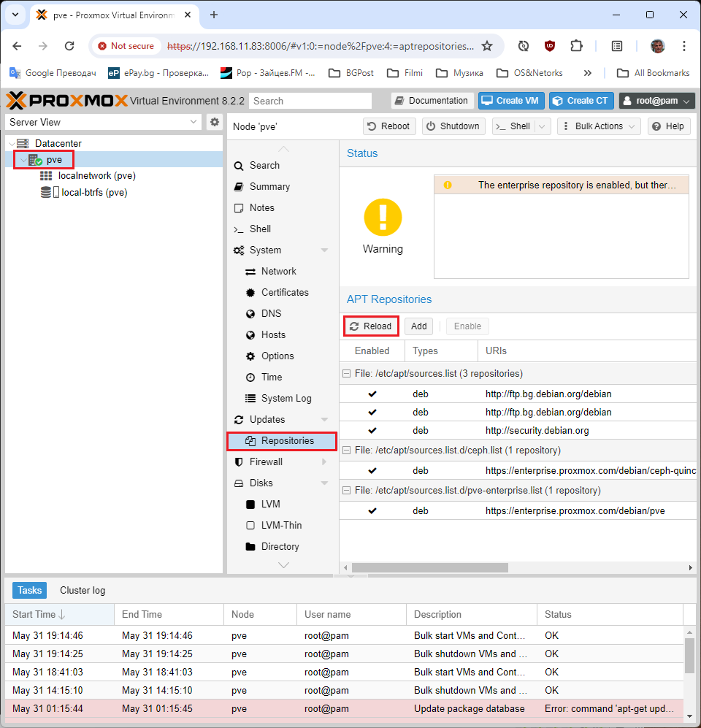Click Create CT
Image resolution: width=701 pixels, height=728 pixels.
coord(581,101)
